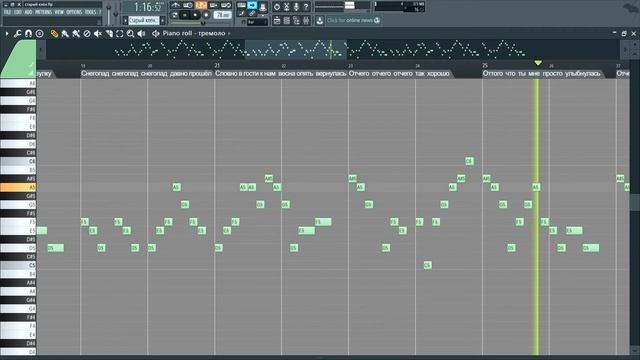The width and height of the screenshot is (640, 360).
Task: Select the Zoom magnifier tool
Action: point(131,33)
